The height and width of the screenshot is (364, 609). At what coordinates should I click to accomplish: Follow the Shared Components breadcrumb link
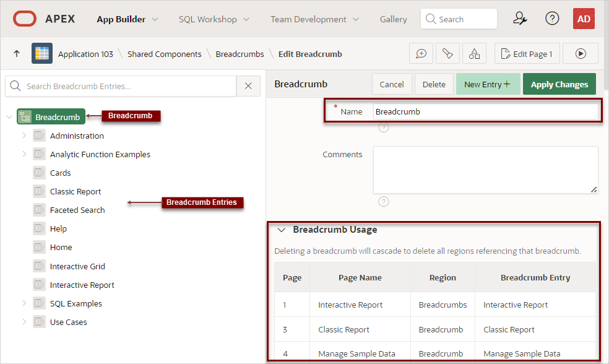[x=164, y=54]
